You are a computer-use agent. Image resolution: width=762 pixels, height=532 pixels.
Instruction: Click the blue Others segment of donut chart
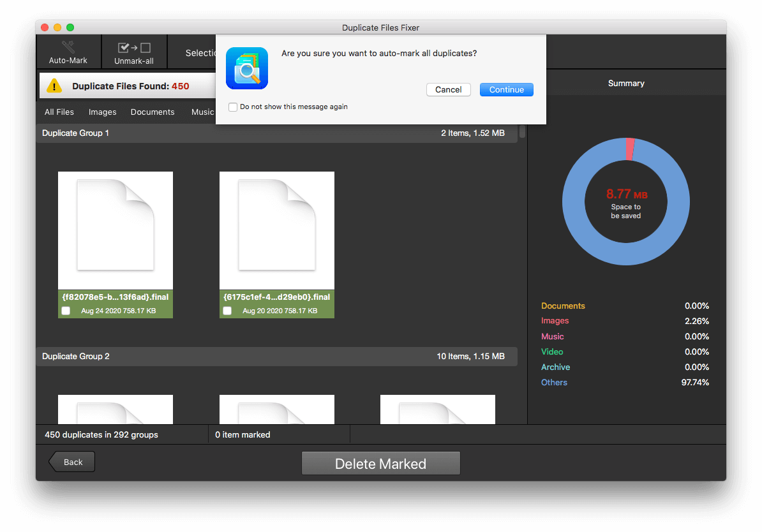(626, 254)
